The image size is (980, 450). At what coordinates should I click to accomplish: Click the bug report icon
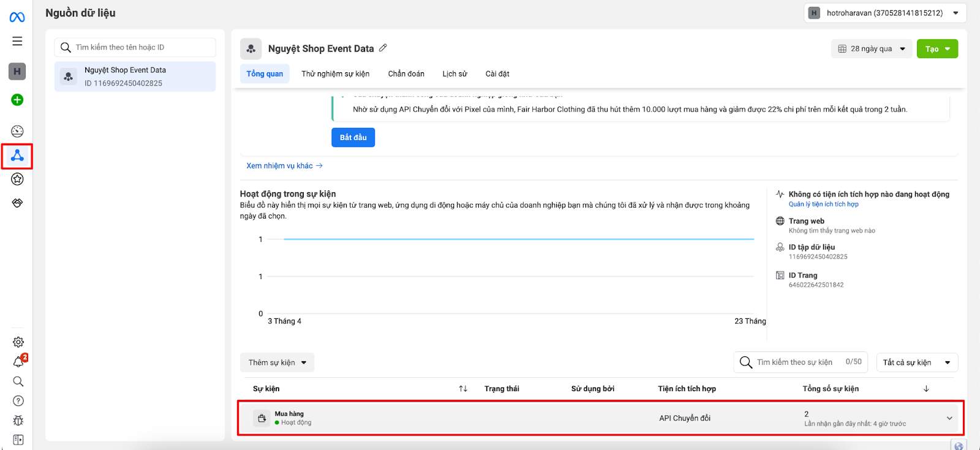pos(18,421)
